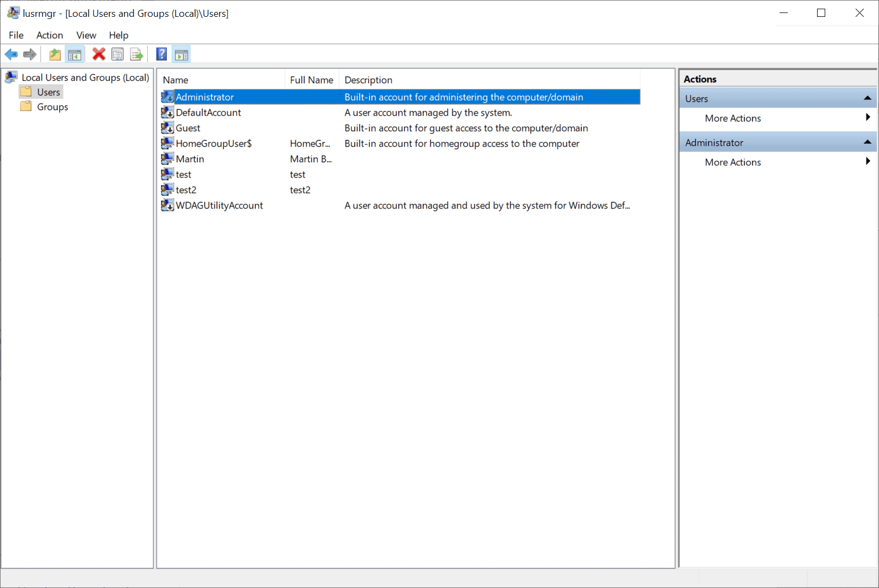This screenshot has width=879, height=588.
Task: Export the user list via toolbar icon
Action: [x=136, y=54]
